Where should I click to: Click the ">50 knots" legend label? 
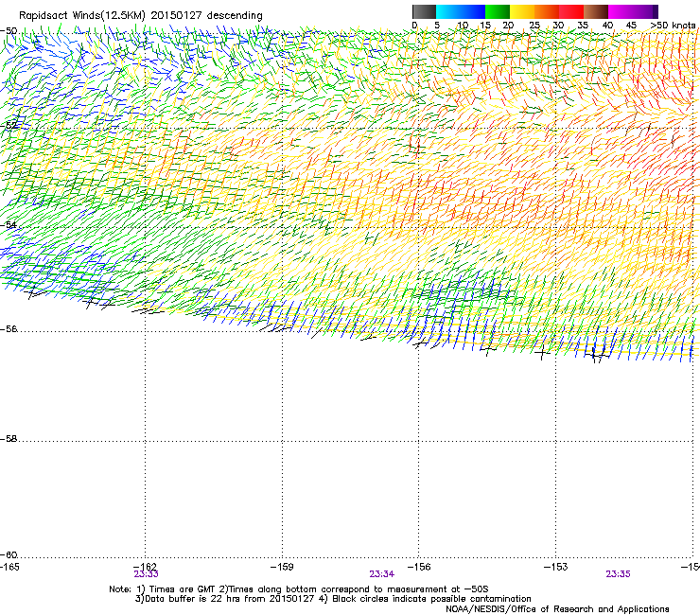674,26
